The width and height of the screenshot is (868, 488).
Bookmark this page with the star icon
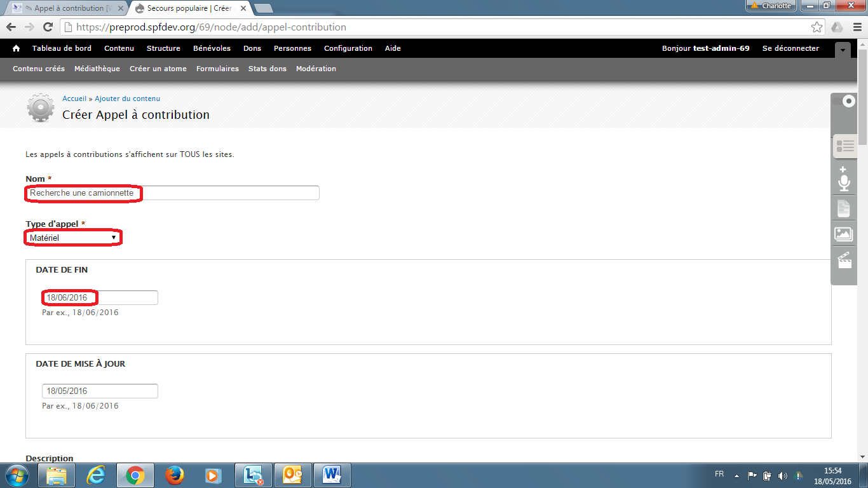[817, 27]
